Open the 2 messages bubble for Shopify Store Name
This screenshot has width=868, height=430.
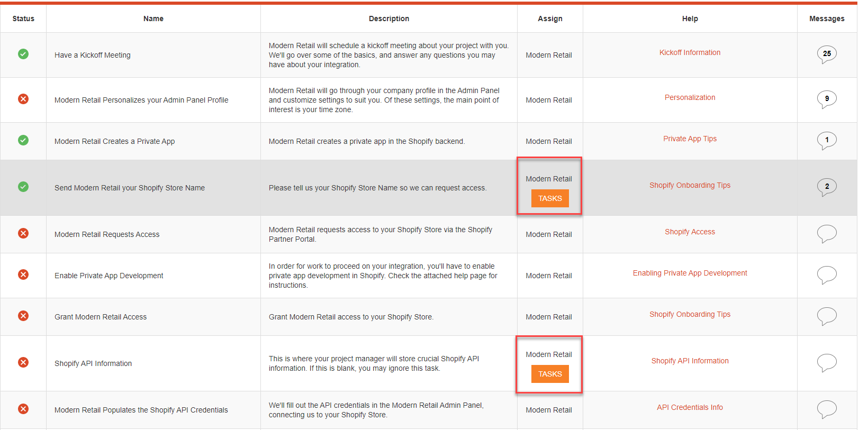click(827, 187)
